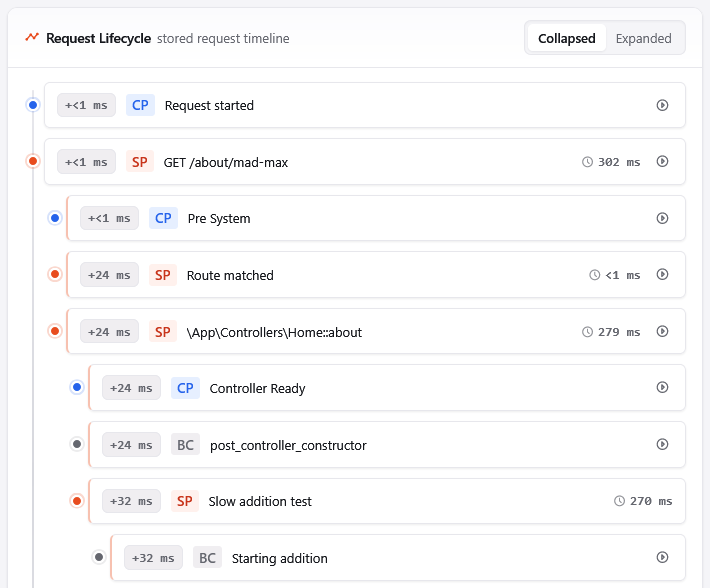This screenshot has height=588, width=710.
Task: Click the orange marker for Home::about
Action: pos(55,331)
